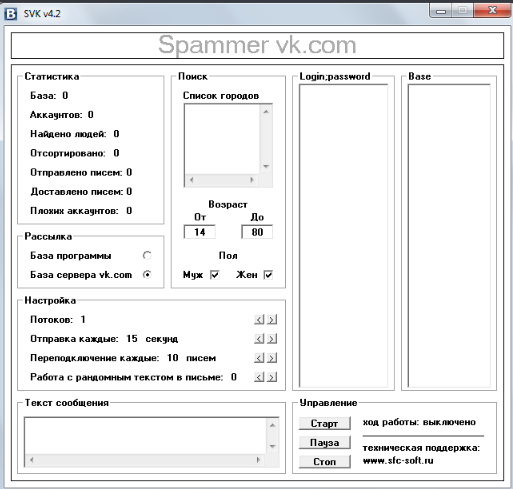513x489 pixels.
Task: Click the Отправлено писем: 0 statistic
Action: [81, 172]
